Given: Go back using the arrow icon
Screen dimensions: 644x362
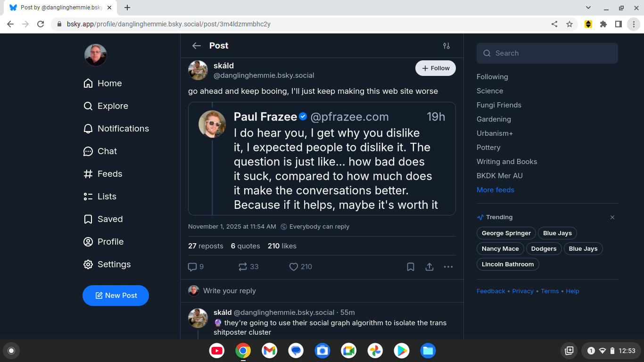Looking at the screenshot, I should coord(197,46).
